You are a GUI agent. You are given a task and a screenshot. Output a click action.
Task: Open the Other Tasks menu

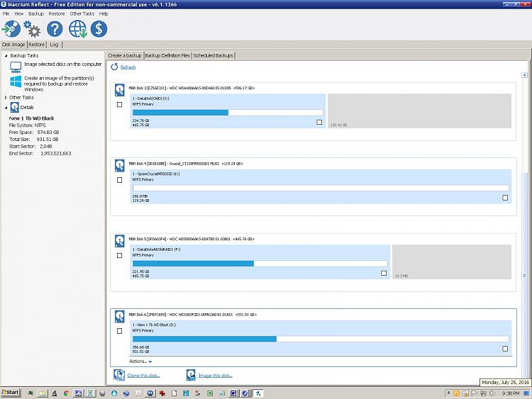pyautogui.click(x=82, y=13)
